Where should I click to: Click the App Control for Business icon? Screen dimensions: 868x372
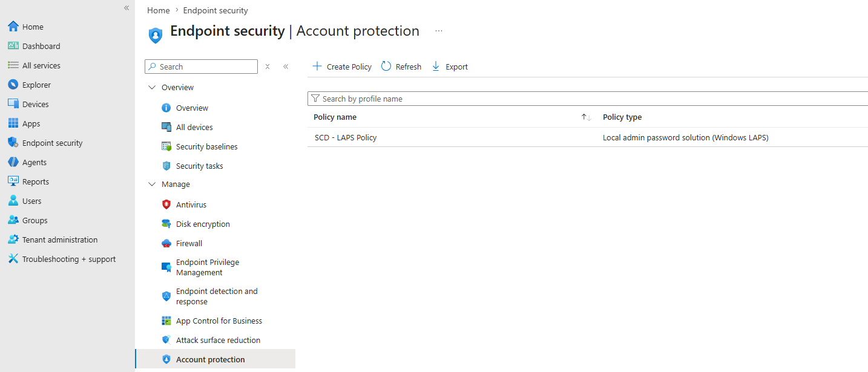click(166, 321)
